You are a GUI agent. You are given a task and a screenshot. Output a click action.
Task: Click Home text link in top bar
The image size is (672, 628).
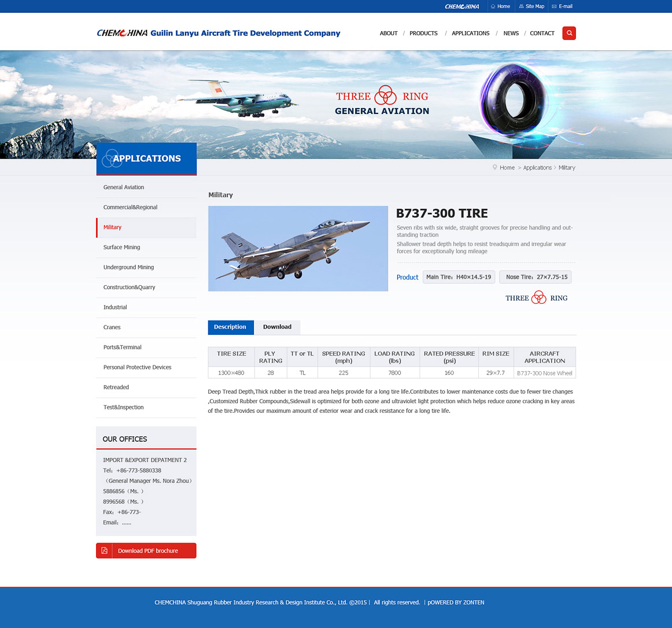[504, 6]
